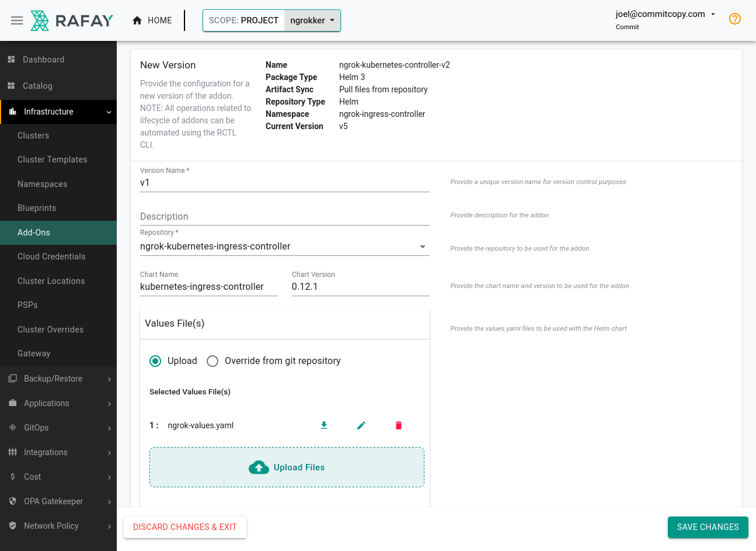Click SAVE CHANGES button
The width and height of the screenshot is (756, 551).
[708, 527]
